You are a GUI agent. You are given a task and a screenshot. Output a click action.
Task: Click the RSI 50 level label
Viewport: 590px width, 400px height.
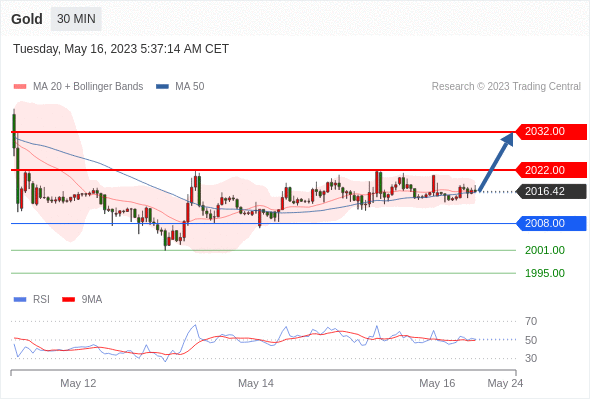[531, 340]
